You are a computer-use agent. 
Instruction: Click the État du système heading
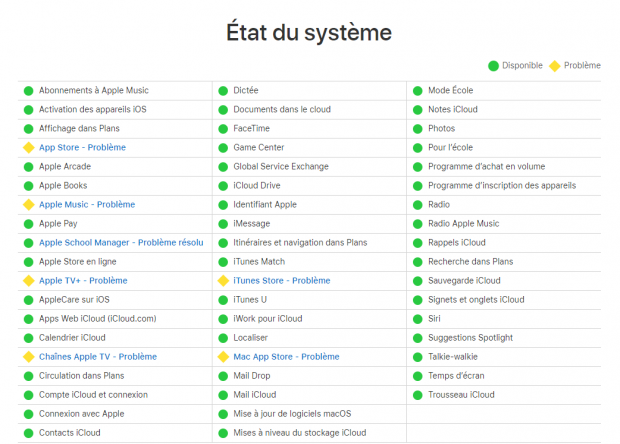coord(309,32)
